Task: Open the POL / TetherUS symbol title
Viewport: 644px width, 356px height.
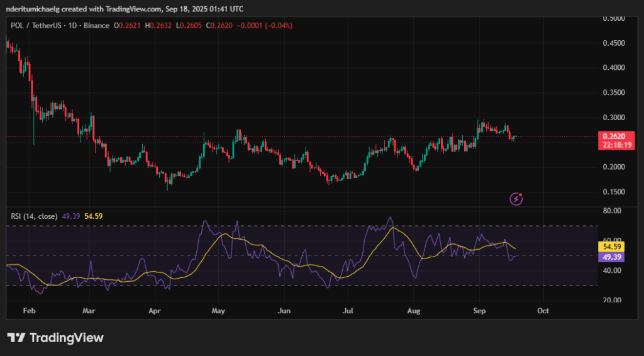Action: tap(35, 25)
